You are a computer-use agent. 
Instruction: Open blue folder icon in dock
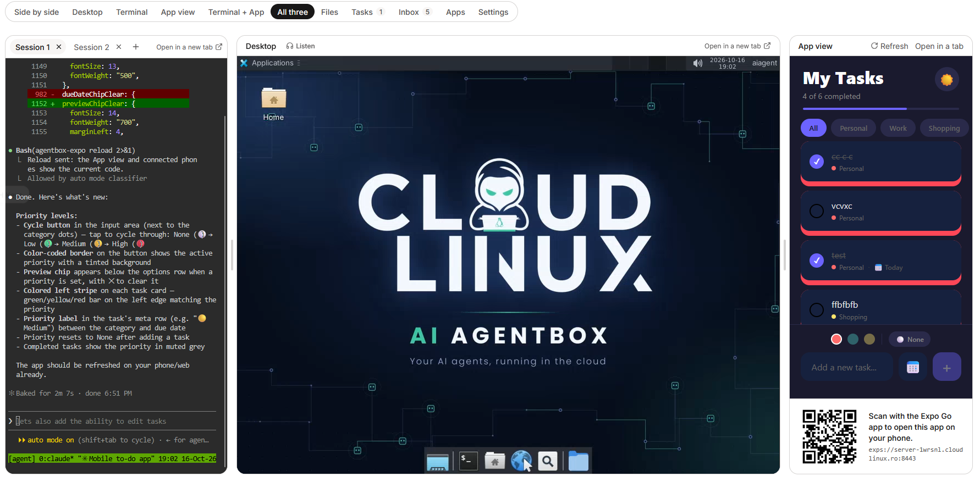[578, 461]
